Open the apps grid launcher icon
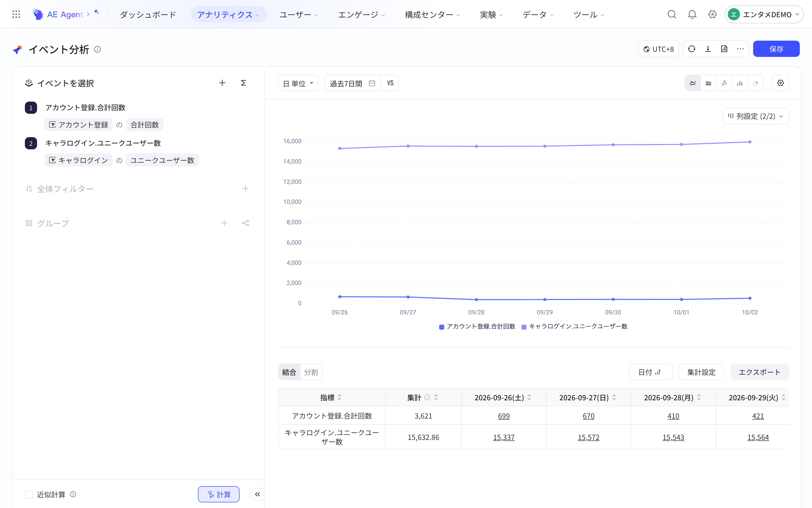The image size is (812, 508). pos(16,14)
